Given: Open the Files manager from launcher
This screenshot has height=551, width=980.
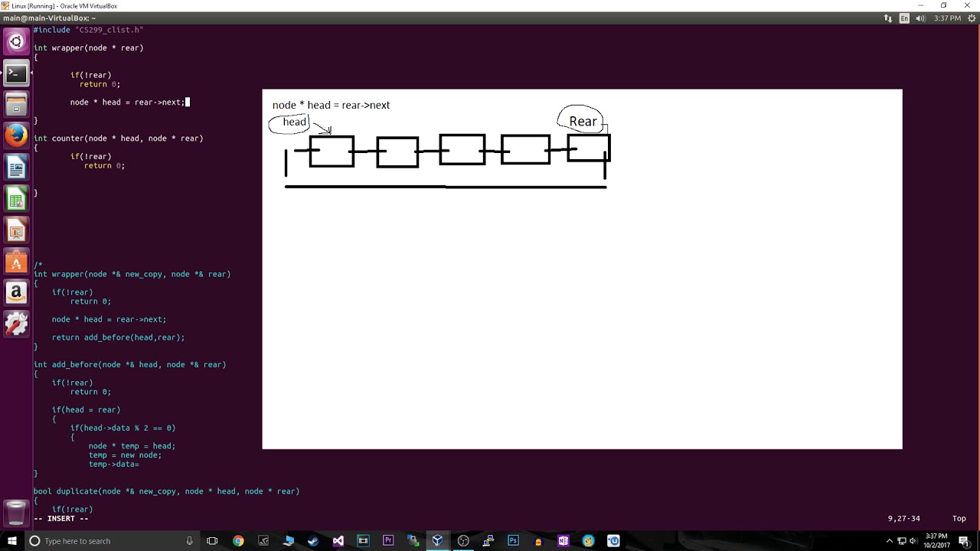Looking at the screenshot, I should [x=16, y=105].
